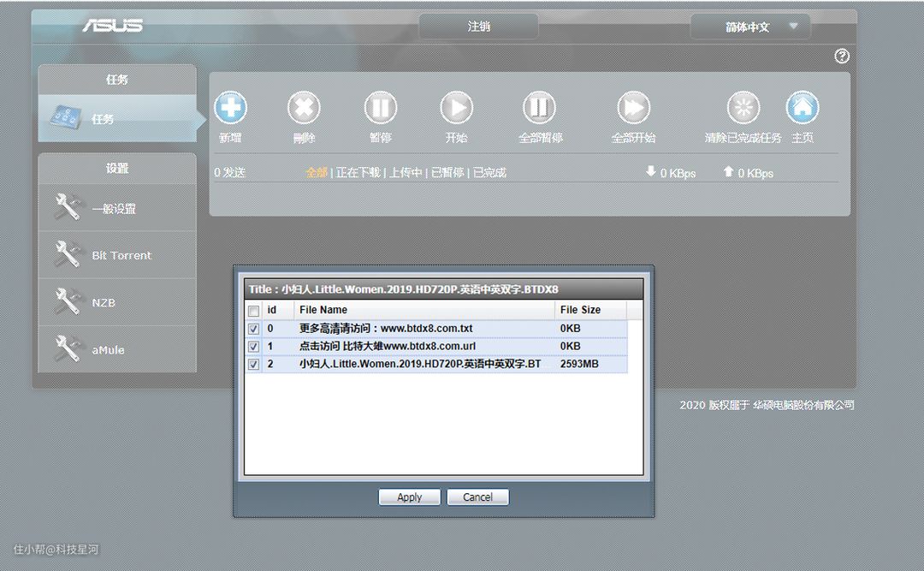924x571 pixels.
Task: Go to 主页 using the home icon
Action: [802, 108]
